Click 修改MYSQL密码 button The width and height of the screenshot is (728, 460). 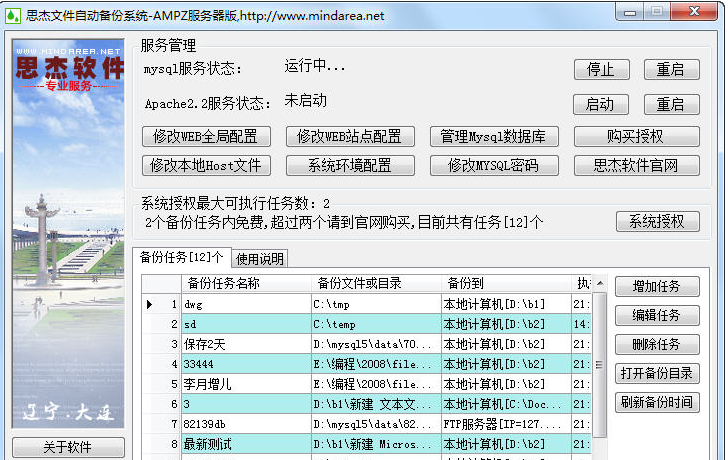click(494, 165)
